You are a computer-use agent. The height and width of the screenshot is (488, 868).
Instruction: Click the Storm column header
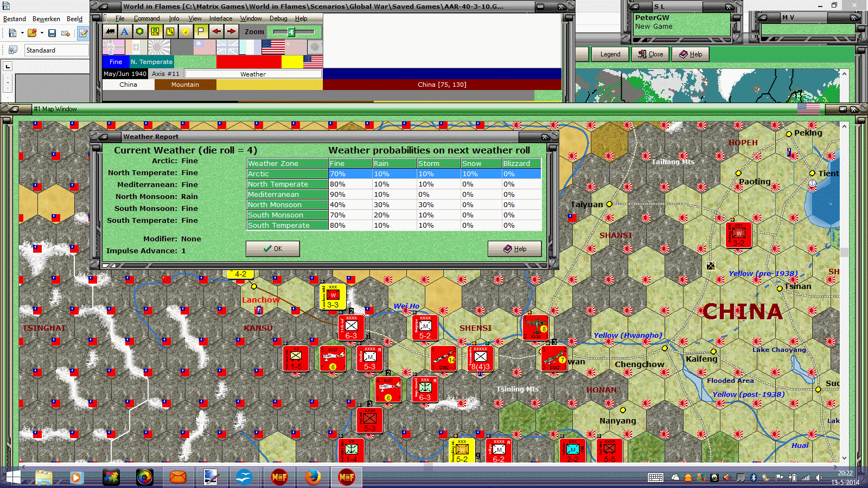coord(438,164)
